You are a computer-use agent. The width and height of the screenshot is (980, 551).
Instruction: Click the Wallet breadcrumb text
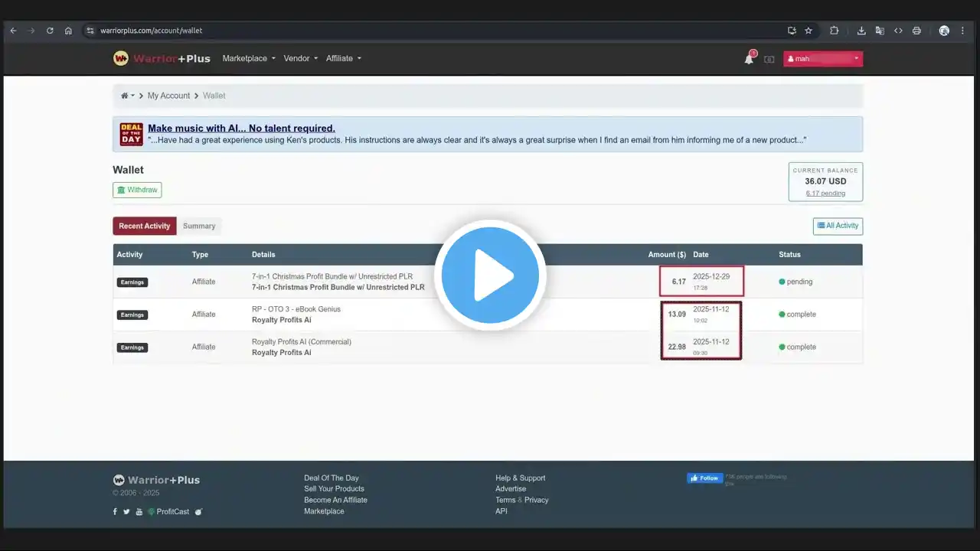coord(214,96)
